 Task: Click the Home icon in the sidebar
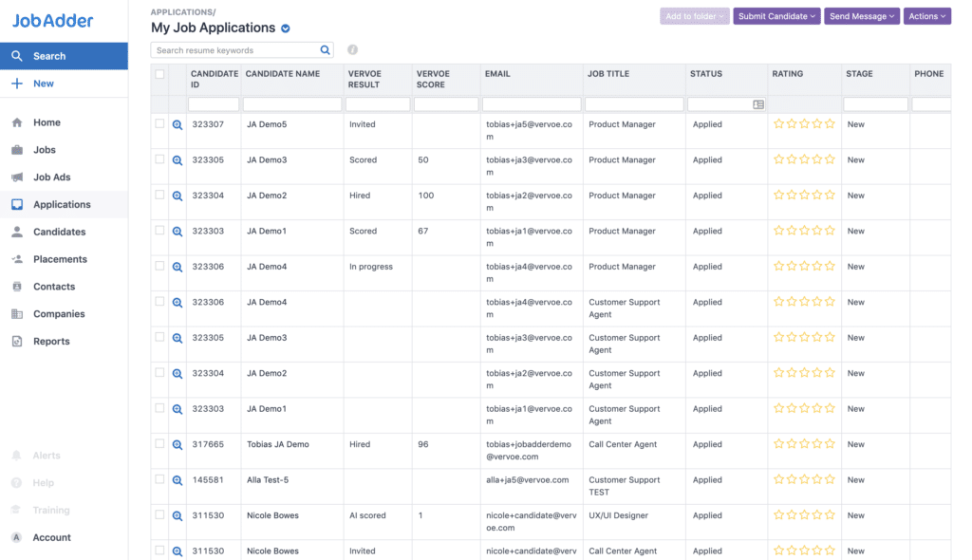tap(17, 122)
